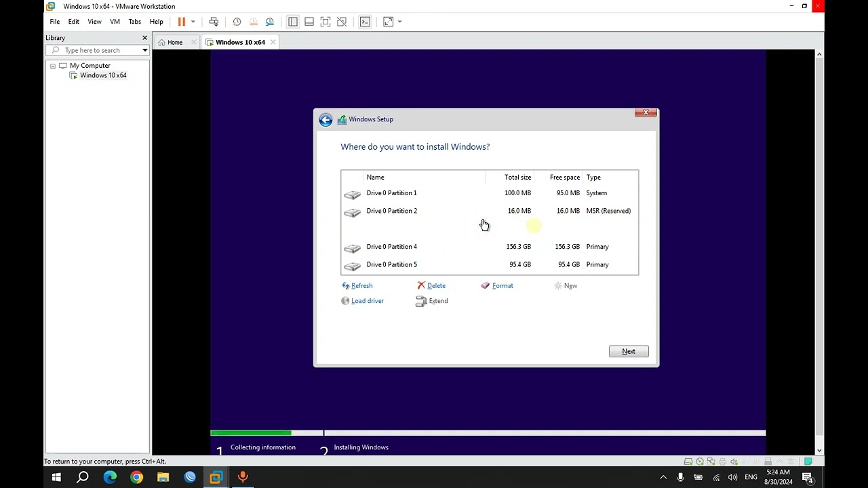The width and height of the screenshot is (868, 488).
Task: Show hidden system tray icons
Action: (663, 477)
